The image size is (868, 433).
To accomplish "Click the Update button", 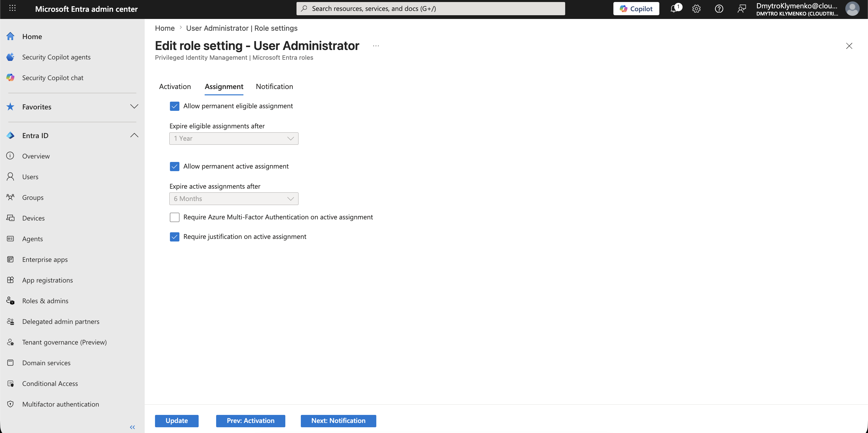I will click(x=177, y=421).
